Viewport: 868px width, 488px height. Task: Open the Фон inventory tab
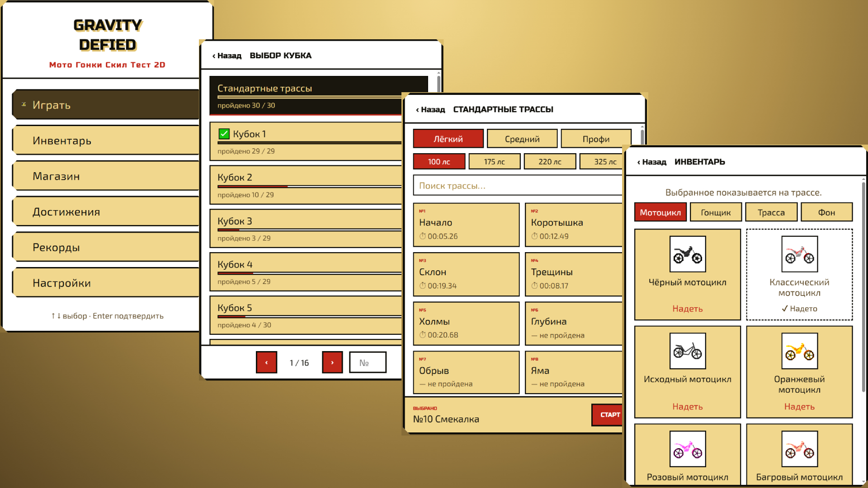(x=827, y=212)
